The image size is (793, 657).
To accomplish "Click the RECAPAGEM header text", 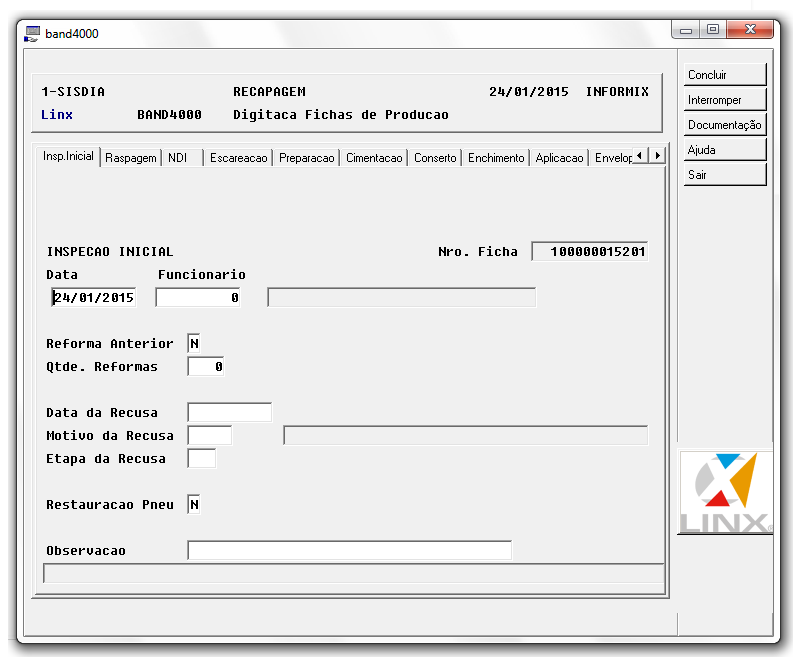I will tap(269, 92).
